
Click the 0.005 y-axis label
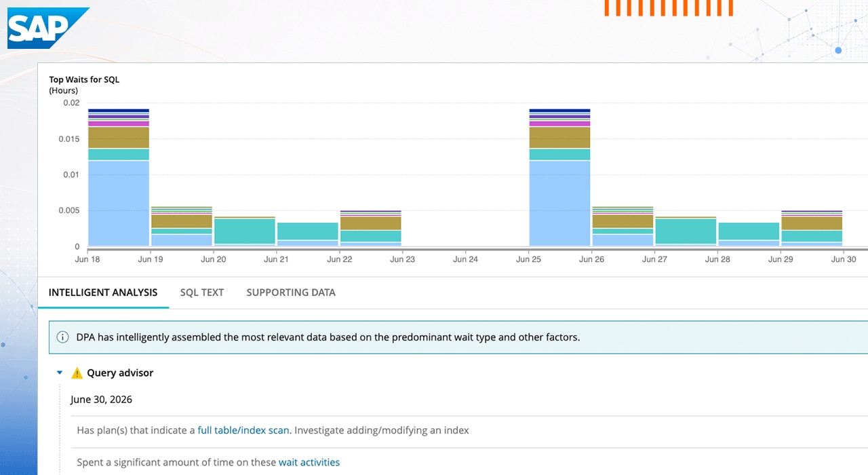(x=69, y=210)
